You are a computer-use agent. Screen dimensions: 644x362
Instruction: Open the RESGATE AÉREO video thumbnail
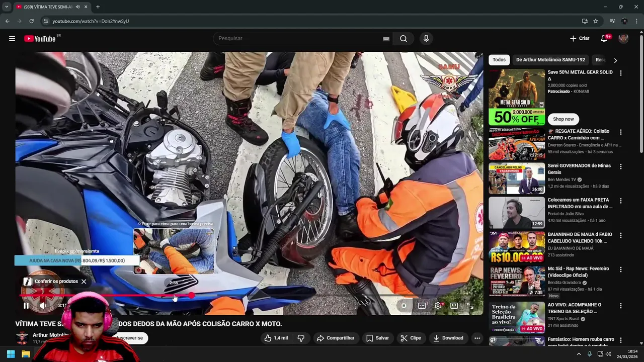click(517, 144)
